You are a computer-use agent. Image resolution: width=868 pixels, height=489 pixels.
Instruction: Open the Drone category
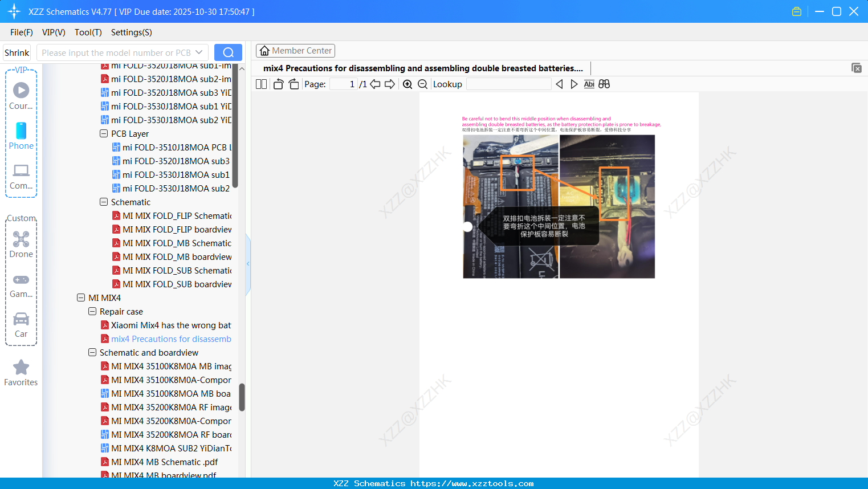tap(21, 244)
